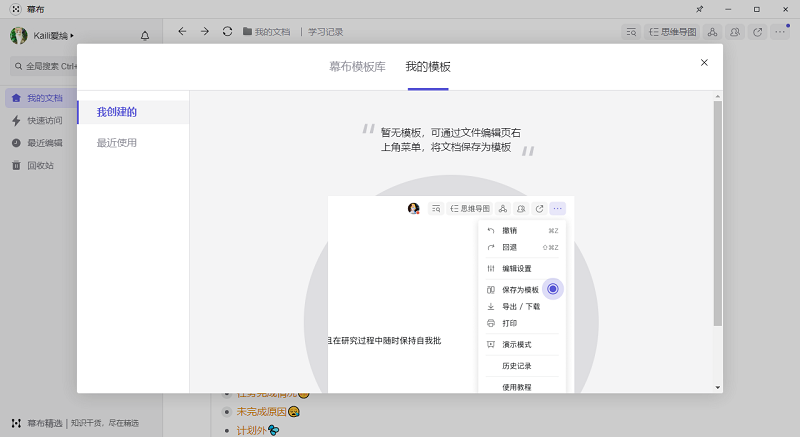The image size is (800, 437).
Task: Select 我创建的 in the template sidebar
Action: click(117, 112)
